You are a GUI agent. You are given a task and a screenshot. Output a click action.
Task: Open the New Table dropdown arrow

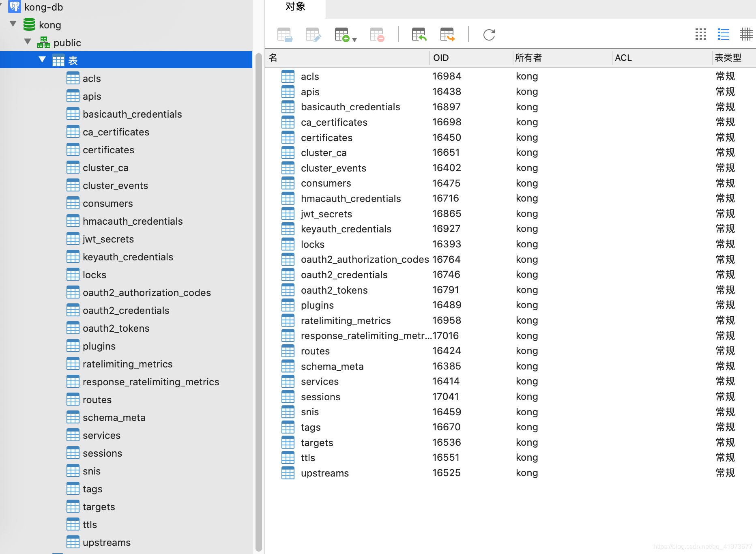click(354, 40)
